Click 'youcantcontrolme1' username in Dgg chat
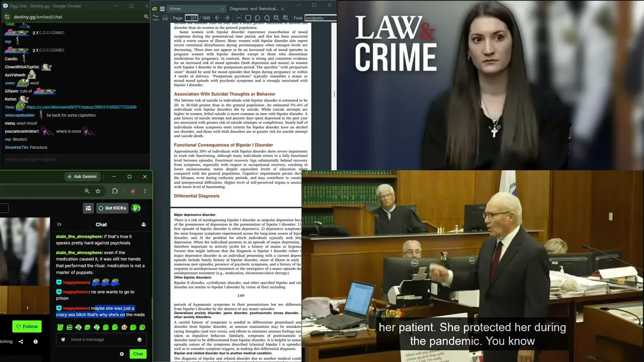 (x=22, y=131)
